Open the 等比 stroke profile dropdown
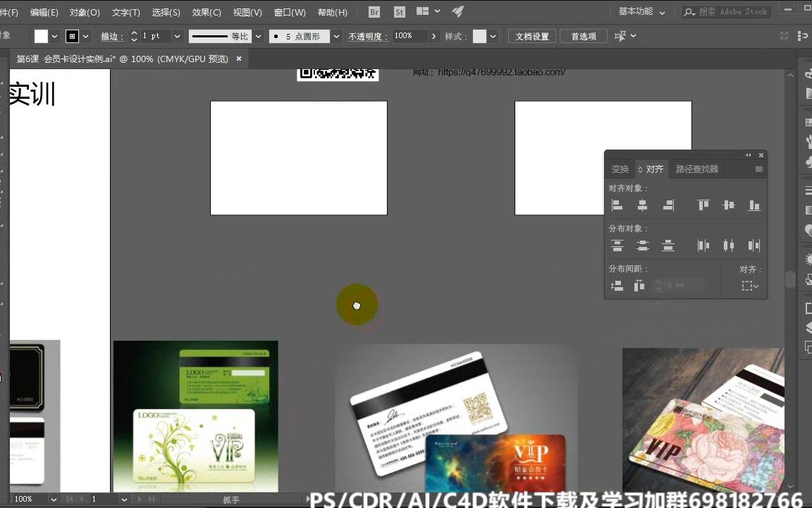The width and height of the screenshot is (812, 508). [259, 36]
